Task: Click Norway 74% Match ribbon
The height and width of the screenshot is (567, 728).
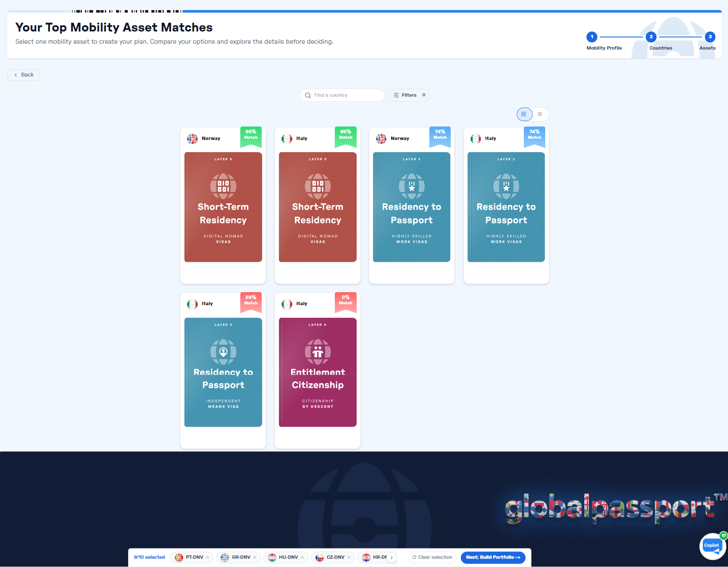Action: pos(440,137)
